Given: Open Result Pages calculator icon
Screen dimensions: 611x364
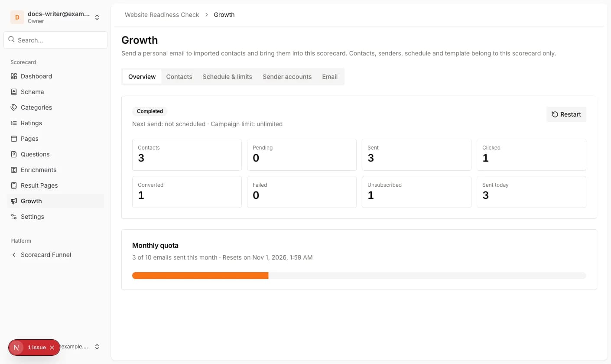Looking at the screenshot, I should pos(14,185).
